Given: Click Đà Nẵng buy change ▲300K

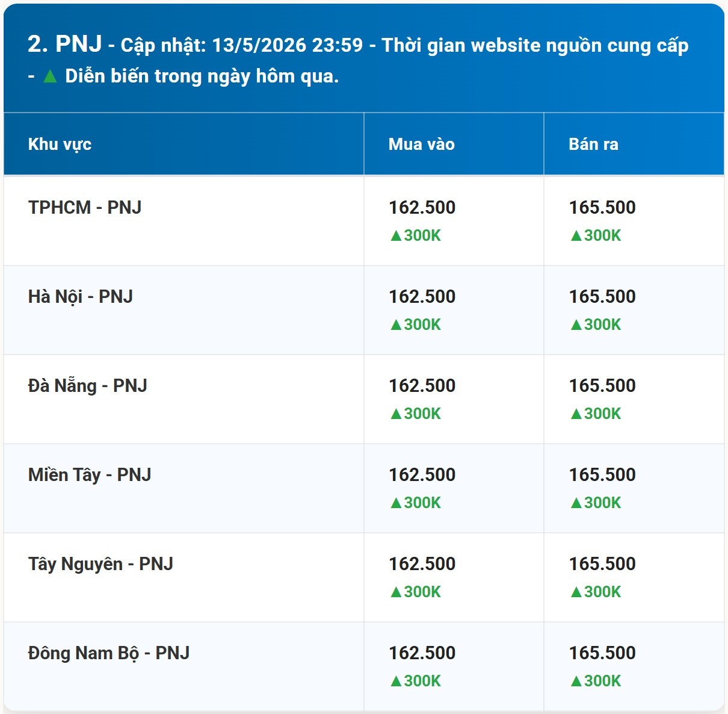Looking at the screenshot, I should coord(415,414).
